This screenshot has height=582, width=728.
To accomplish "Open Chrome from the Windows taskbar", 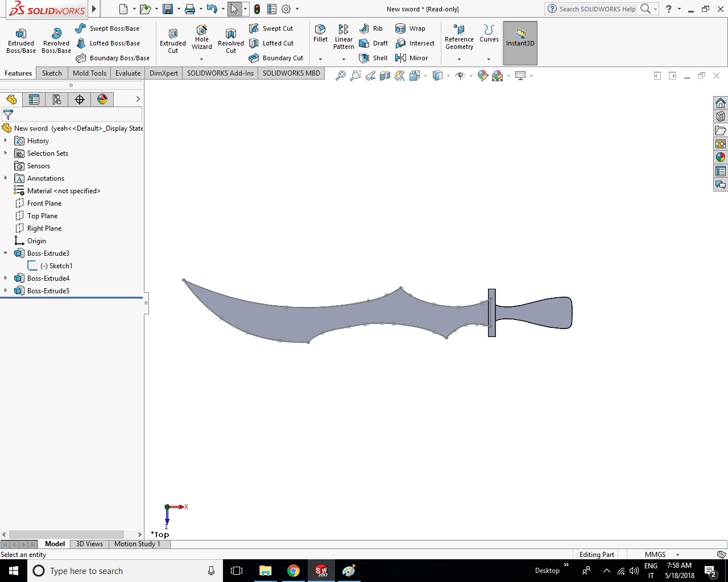I will [x=293, y=571].
